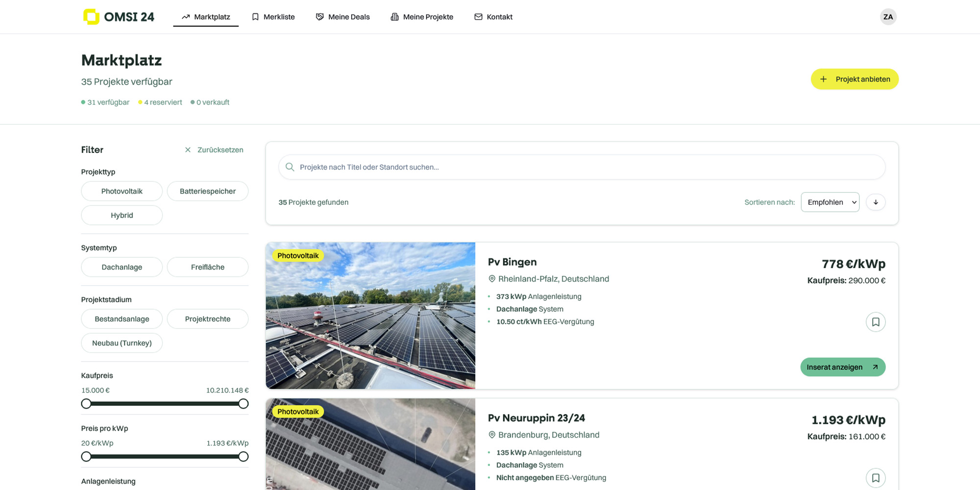Toggle the Dachanlage system type filter
The width and height of the screenshot is (980, 490).
click(122, 267)
